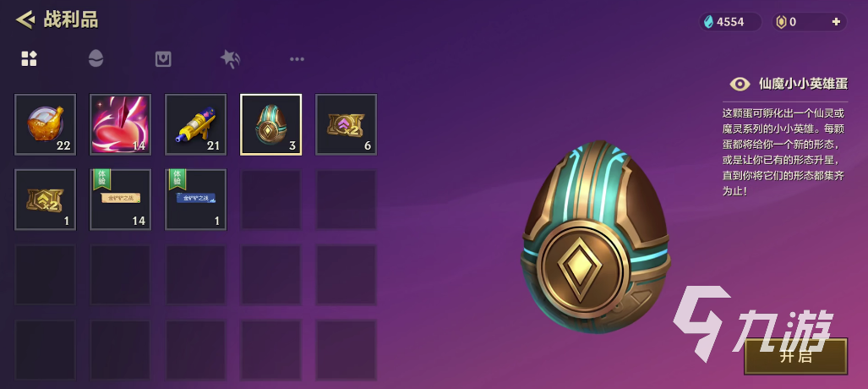Select the gold x2 ticket item with 1
The height and width of the screenshot is (389, 868).
point(46,200)
